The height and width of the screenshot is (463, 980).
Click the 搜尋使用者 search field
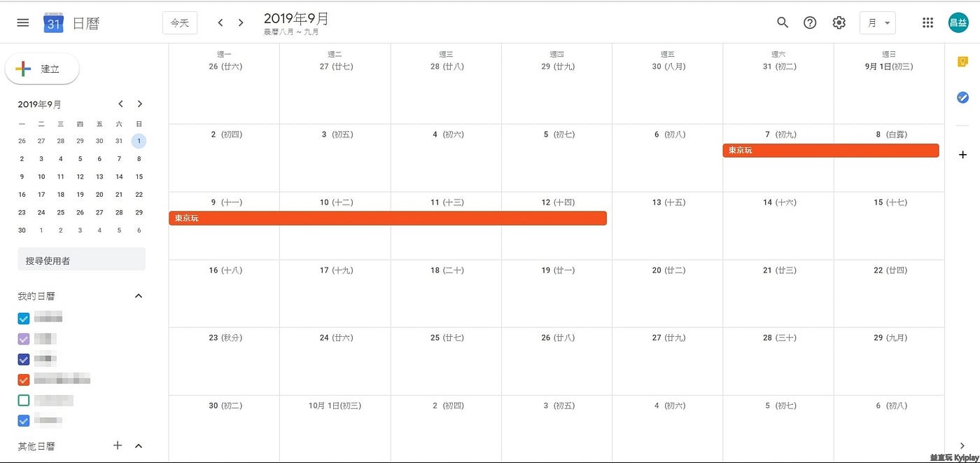point(81,260)
